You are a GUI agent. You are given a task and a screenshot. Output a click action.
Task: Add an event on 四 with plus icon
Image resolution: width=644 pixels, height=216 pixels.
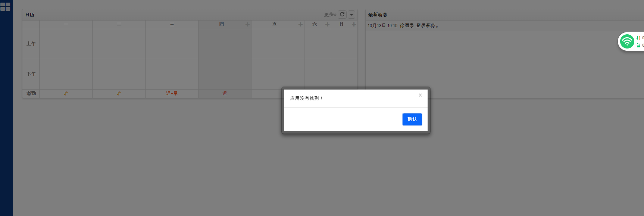[x=247, y=25]
